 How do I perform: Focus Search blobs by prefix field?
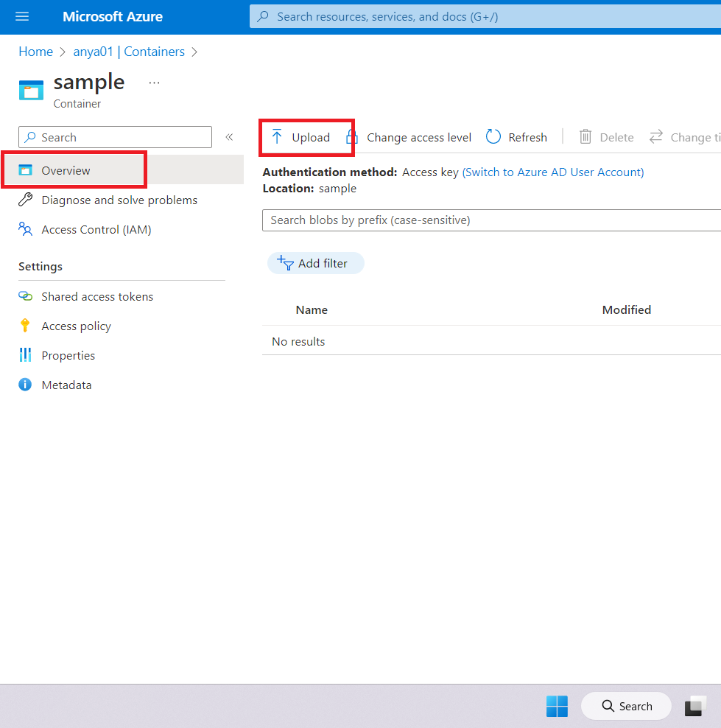point(491,220)
